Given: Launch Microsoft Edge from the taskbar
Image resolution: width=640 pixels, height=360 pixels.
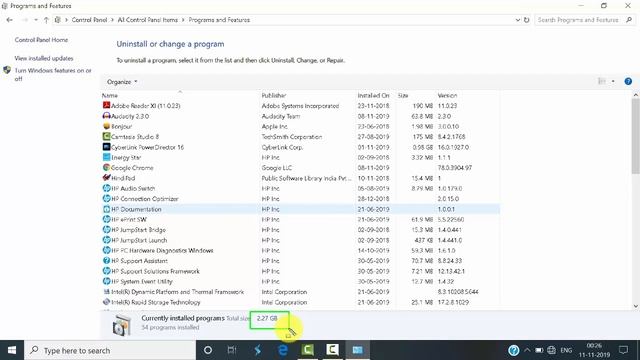Looking at the screenshot, I should point(282,350).
